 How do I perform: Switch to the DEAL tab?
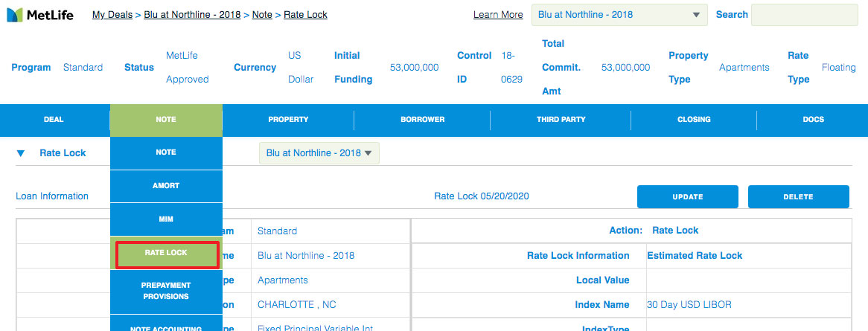(x=54, y=120)
